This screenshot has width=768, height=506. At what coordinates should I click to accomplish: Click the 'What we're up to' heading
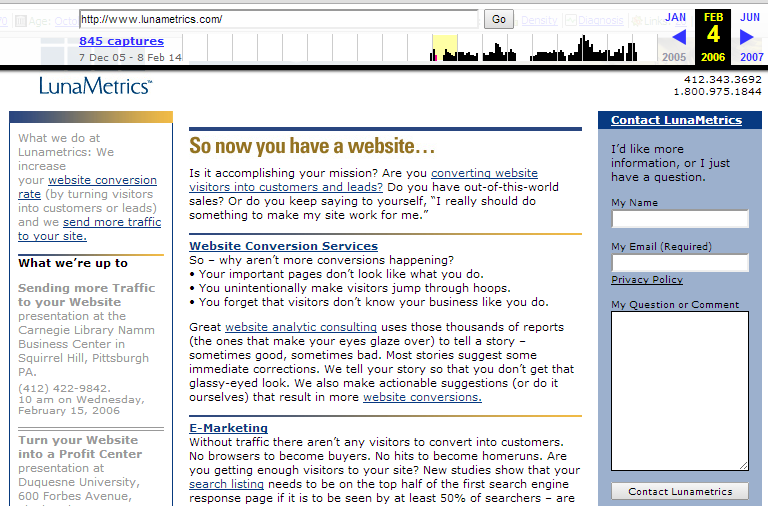73,263
